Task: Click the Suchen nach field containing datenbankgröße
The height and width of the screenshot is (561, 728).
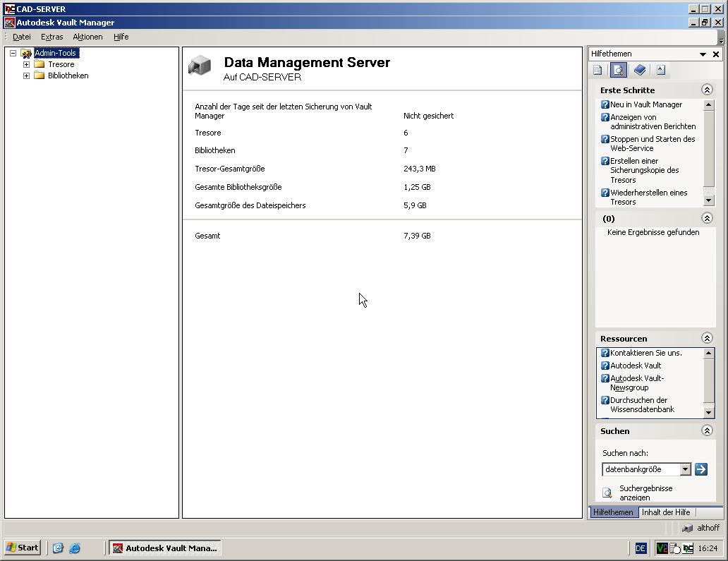Action: coord(641,469)
